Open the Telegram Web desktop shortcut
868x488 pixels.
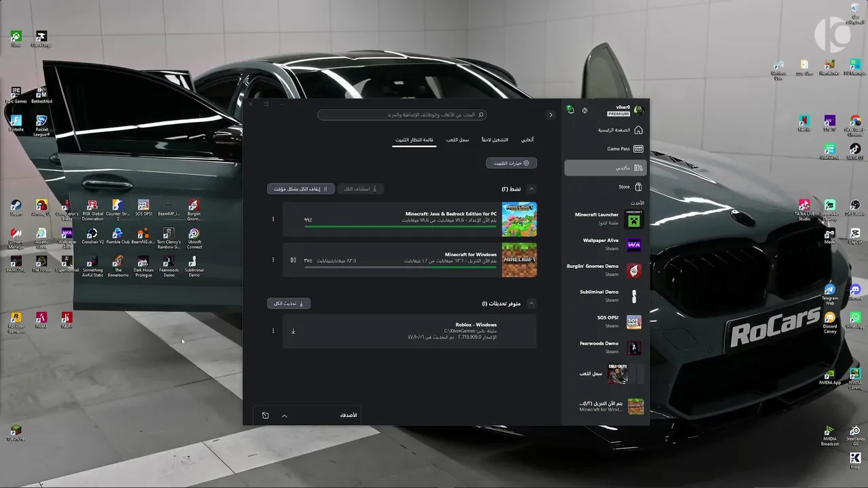[829, 294]
